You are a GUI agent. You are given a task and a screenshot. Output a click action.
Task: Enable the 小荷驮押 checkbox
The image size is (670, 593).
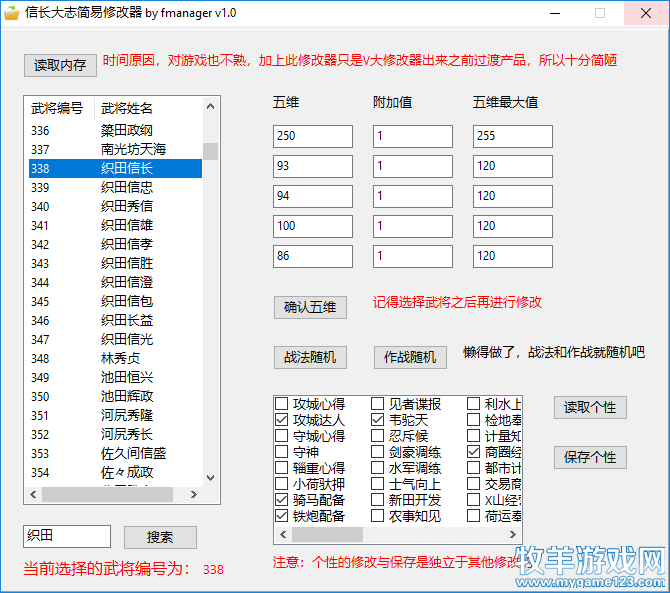(282, 484)
